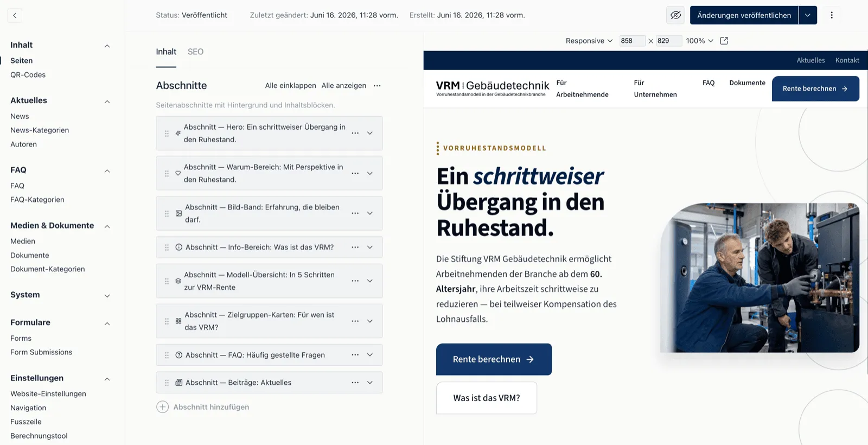Expand the Modell-Übersicht section row
Viewport: 868px width, 445px height.
tap(370, 281)
